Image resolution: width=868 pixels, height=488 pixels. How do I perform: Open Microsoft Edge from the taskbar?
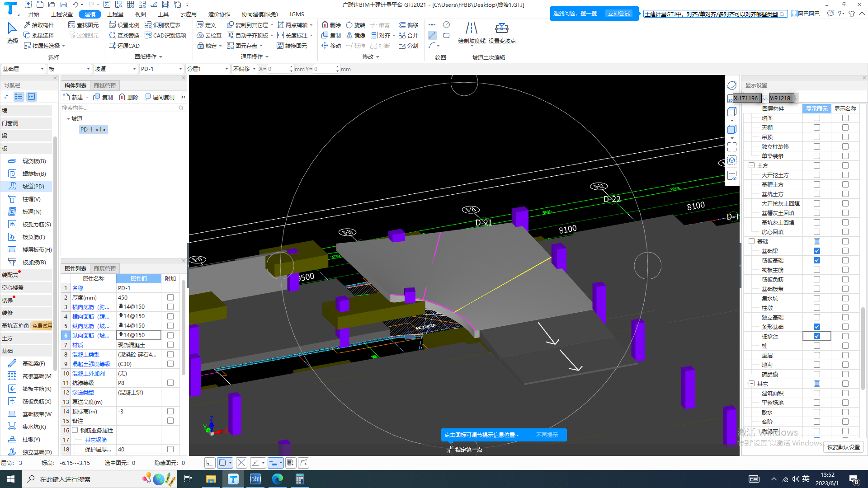(x=277, y=479)
